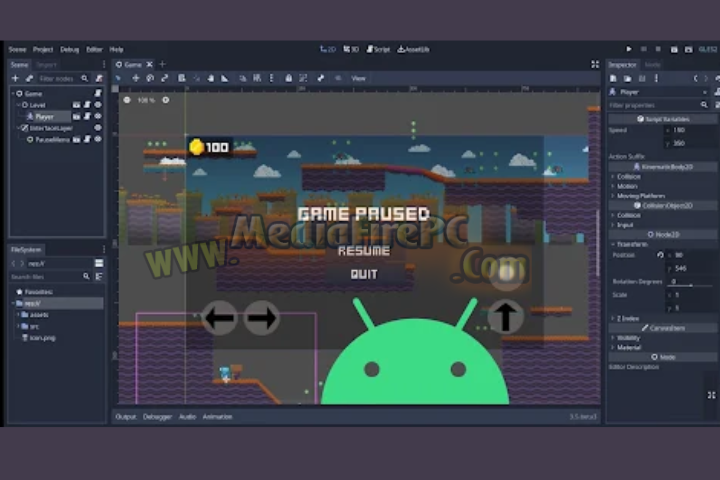The image size is (720, 480).
Task: Open script icon on Game root node
Action: 98,93
